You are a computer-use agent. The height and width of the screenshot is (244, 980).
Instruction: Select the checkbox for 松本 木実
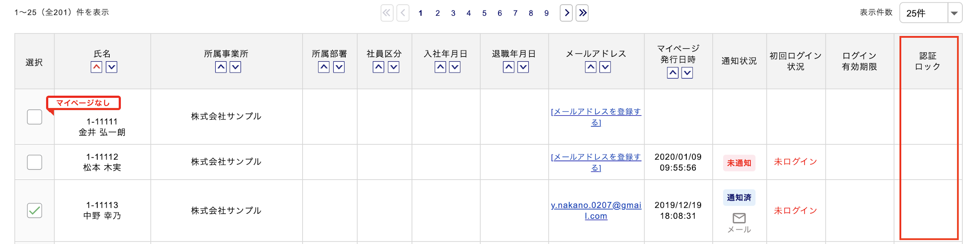[x=34, y=162]
